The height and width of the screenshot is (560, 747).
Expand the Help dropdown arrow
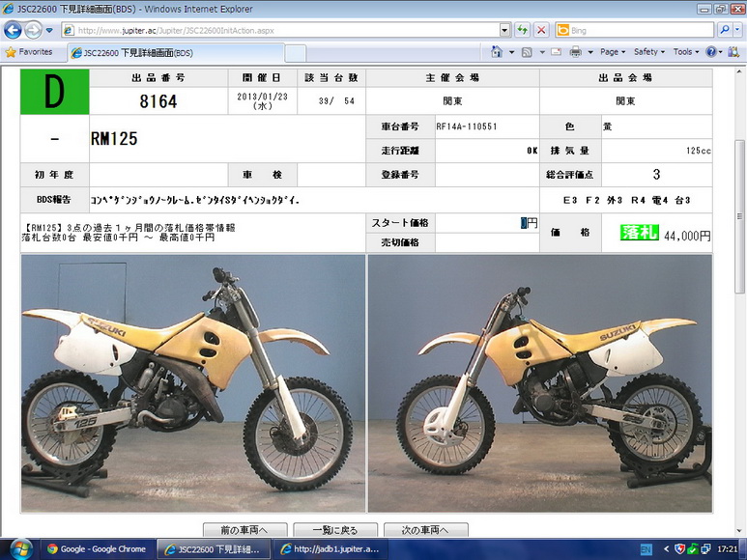tap(720, 52)
